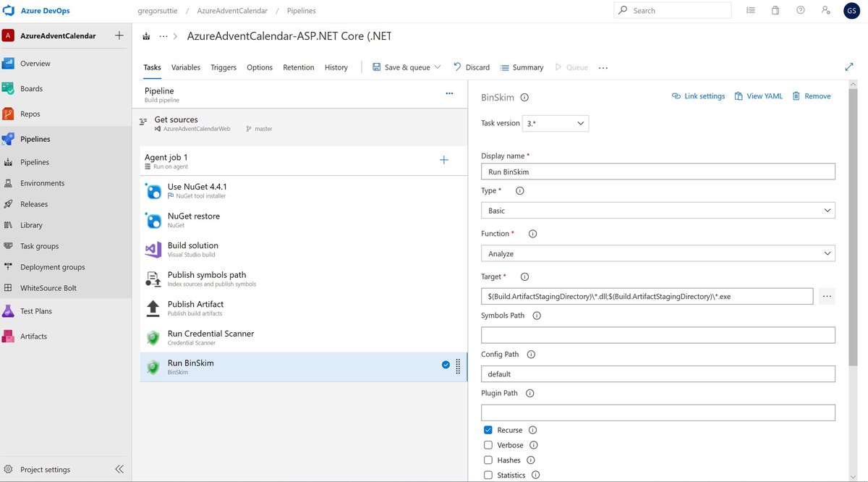Click gregorsuttie breadcrumb link

pyautogui.click(x=157, y=11)
